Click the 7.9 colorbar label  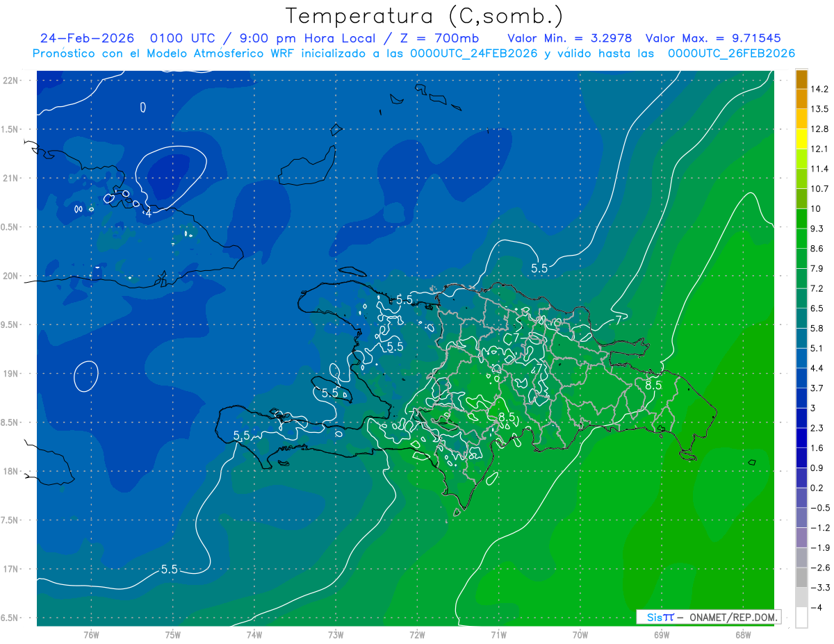[817, 269]
